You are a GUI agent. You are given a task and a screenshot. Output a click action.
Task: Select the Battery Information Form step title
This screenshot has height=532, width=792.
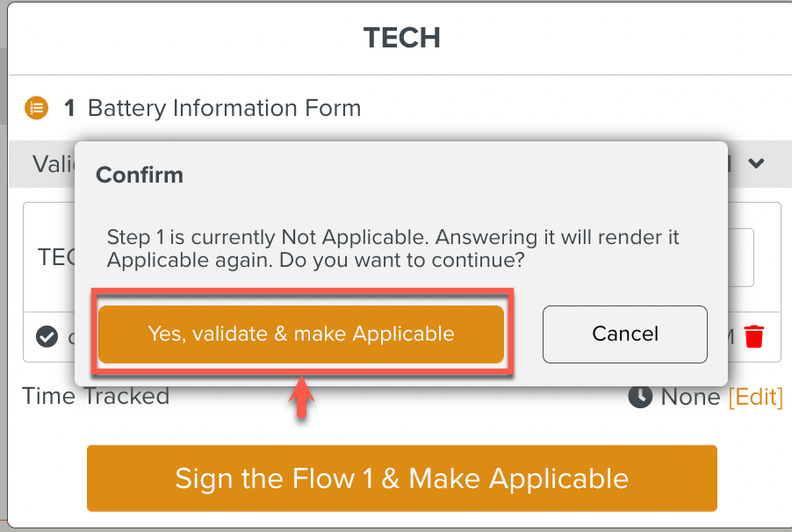coord(225,109)
